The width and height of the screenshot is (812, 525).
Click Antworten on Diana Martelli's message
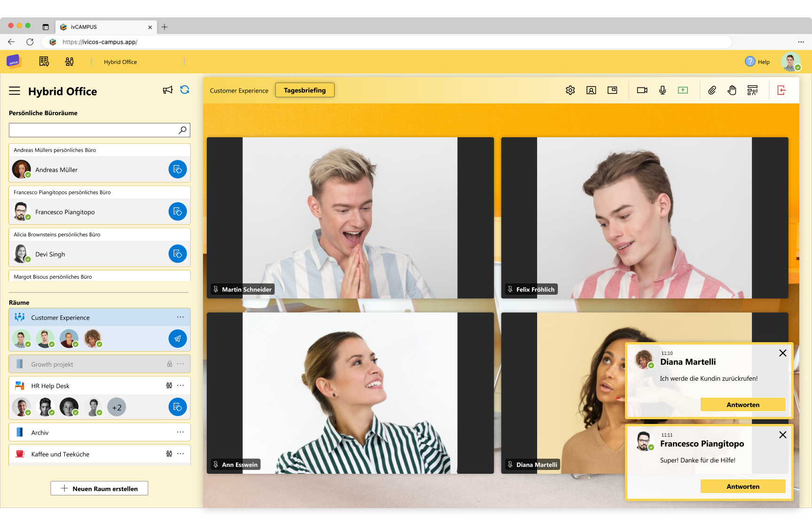point(742,404)
